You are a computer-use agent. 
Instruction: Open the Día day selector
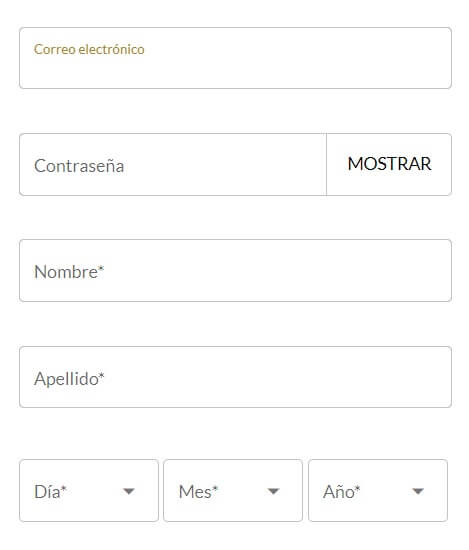pos(89,490)
